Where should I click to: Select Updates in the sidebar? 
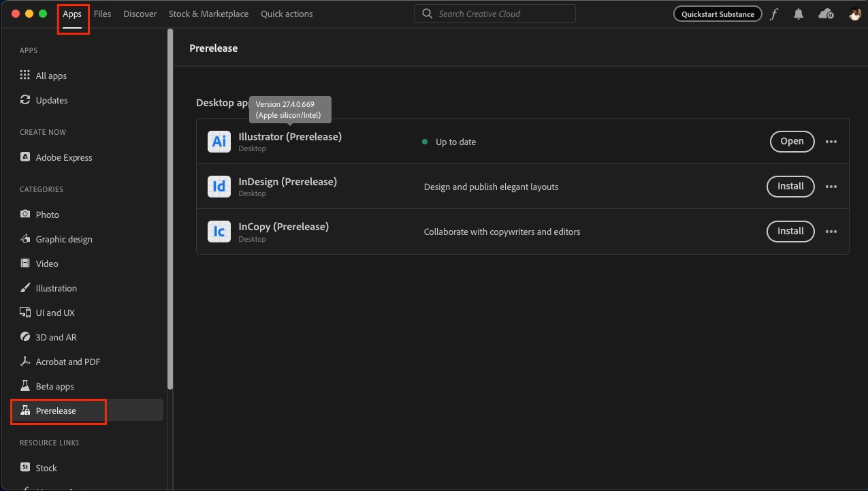click(52, 101)
